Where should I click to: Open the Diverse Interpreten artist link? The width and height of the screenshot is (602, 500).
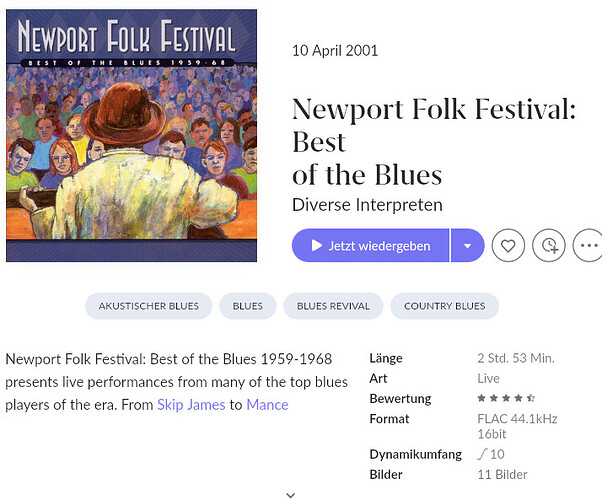click(367, 205)
